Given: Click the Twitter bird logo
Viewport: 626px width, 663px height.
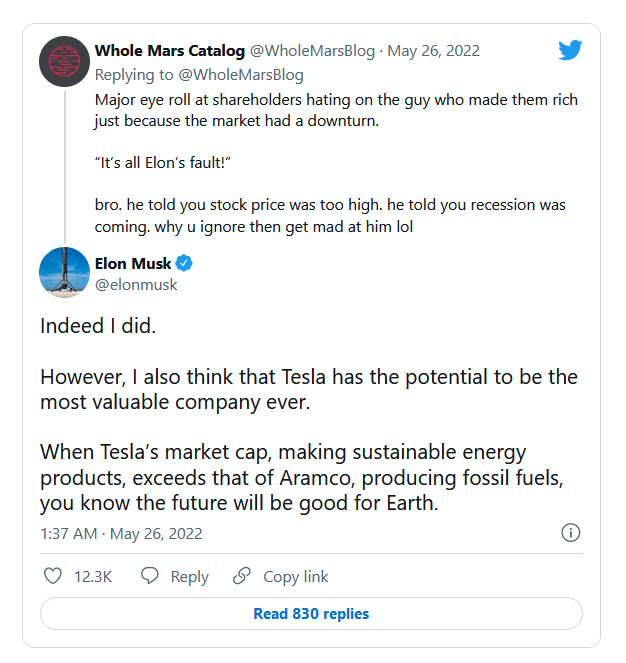Looking at the screenshot, I should 570,50.
